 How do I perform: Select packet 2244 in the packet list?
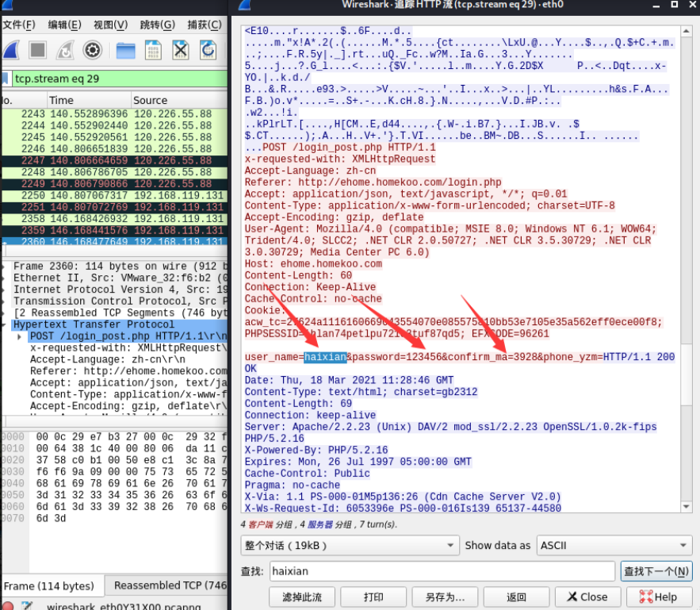click(x=115, y=125)
